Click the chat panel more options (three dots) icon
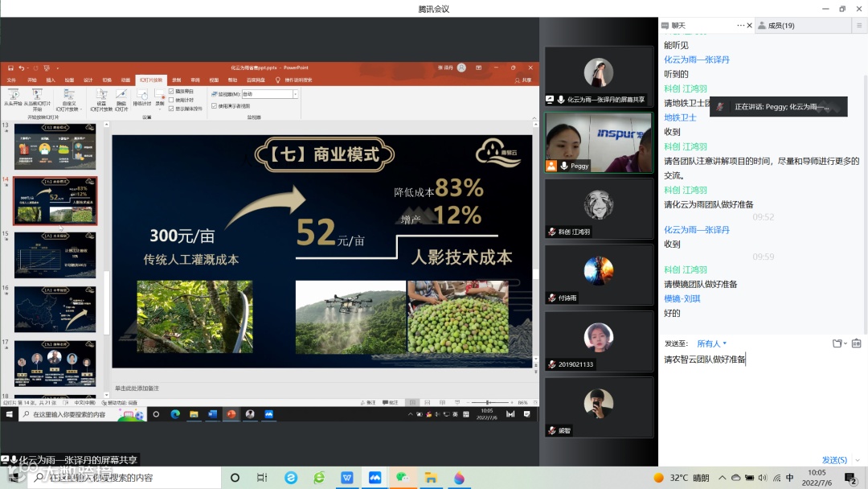 tap(740, 26)
